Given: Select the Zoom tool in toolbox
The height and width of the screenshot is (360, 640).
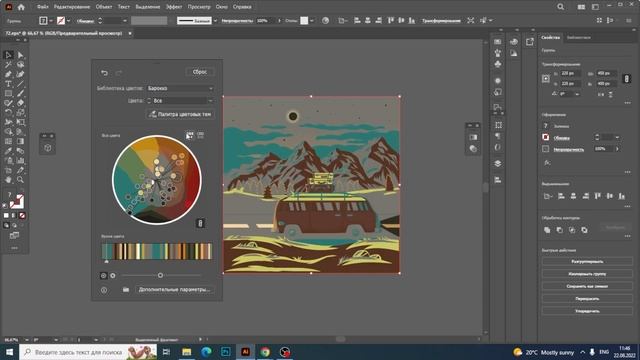Looking at the screenshot, I should (20, 180).
